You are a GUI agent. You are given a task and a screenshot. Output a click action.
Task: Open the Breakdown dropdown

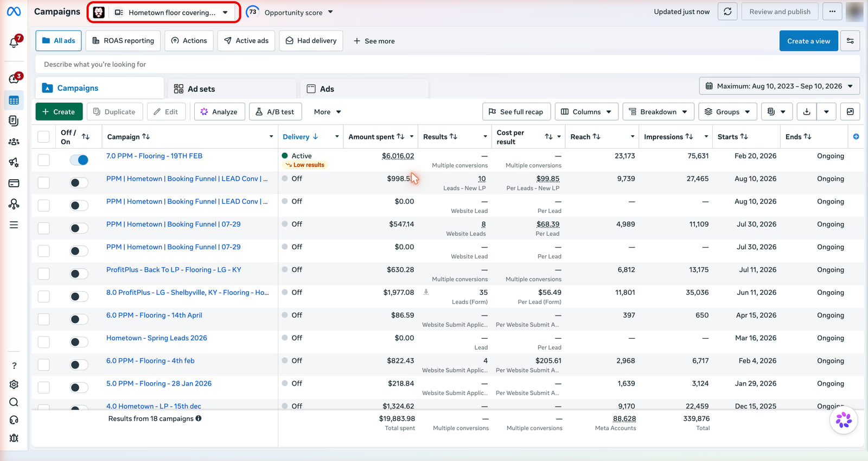[658, 112]
